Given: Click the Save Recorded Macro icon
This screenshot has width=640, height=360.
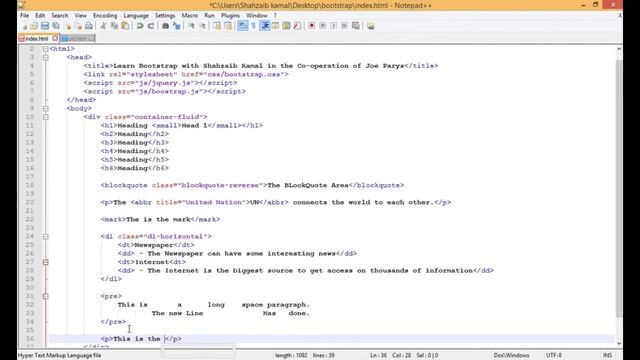Looking at the screenshot, I should point(356,26).
